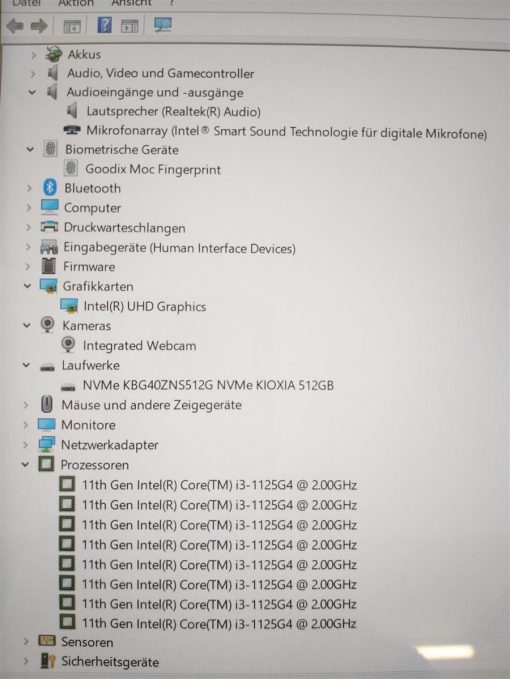Screen dimensions: 510x679
Task: Collapse the Grafikkarten node
Action: [x=27, y=286]
